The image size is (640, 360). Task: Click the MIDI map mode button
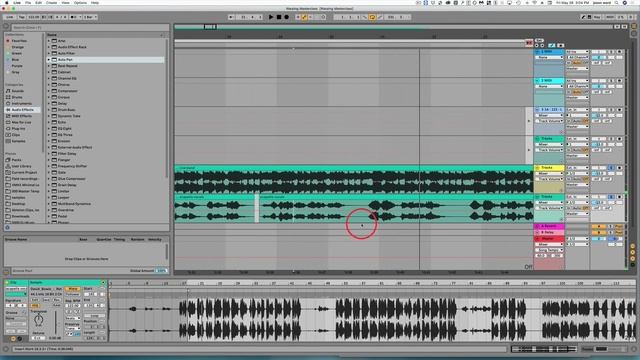609,17
